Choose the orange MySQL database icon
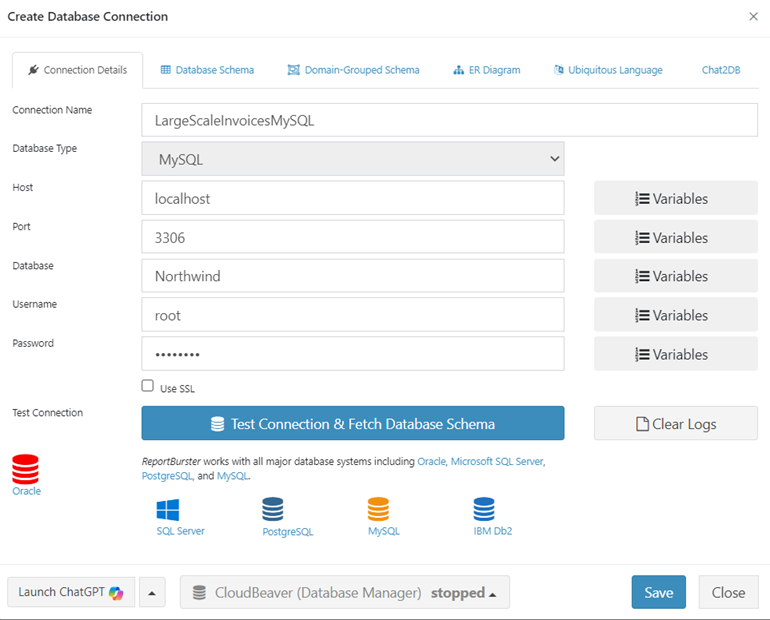Screen dimensions: 770x620 coord(378,510)
